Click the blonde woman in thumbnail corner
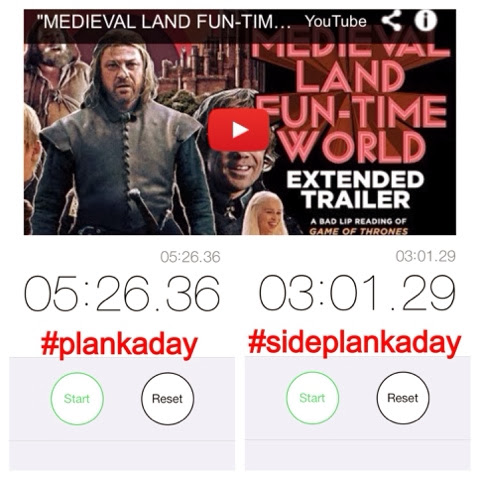 265,213
